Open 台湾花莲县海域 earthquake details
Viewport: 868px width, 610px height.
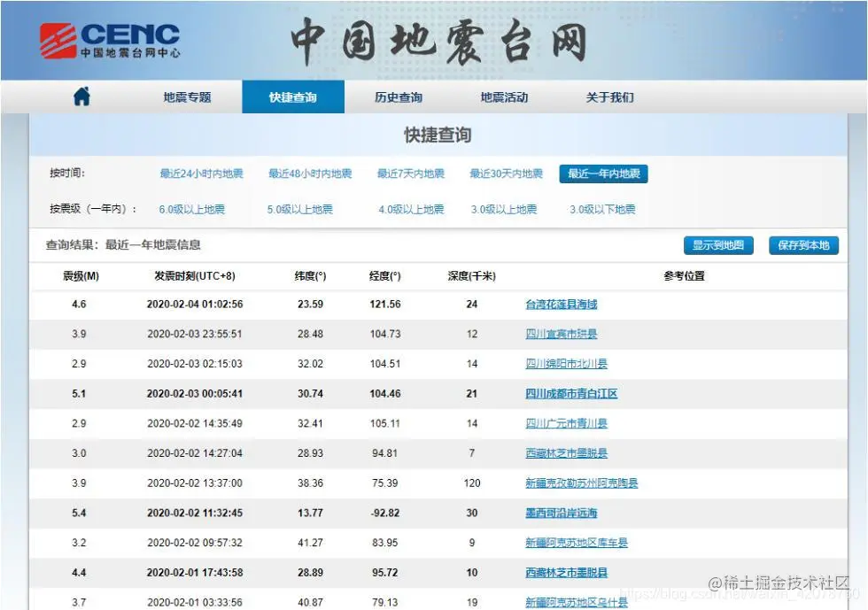pyautogui.click(x=562, y=305)
